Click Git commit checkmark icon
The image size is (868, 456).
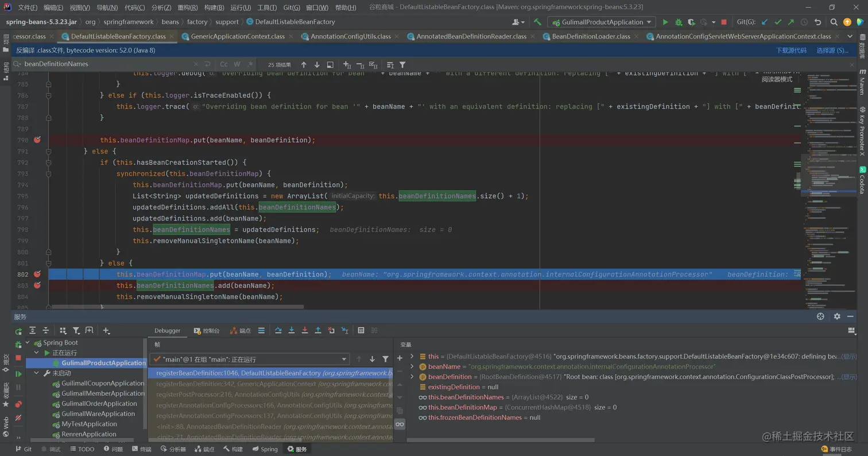click(x=778, y=22)
